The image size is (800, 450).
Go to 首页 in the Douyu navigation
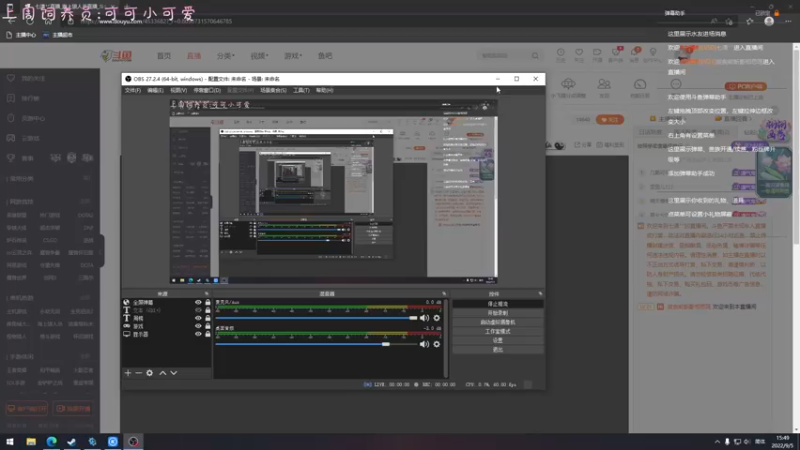(164, 56)
